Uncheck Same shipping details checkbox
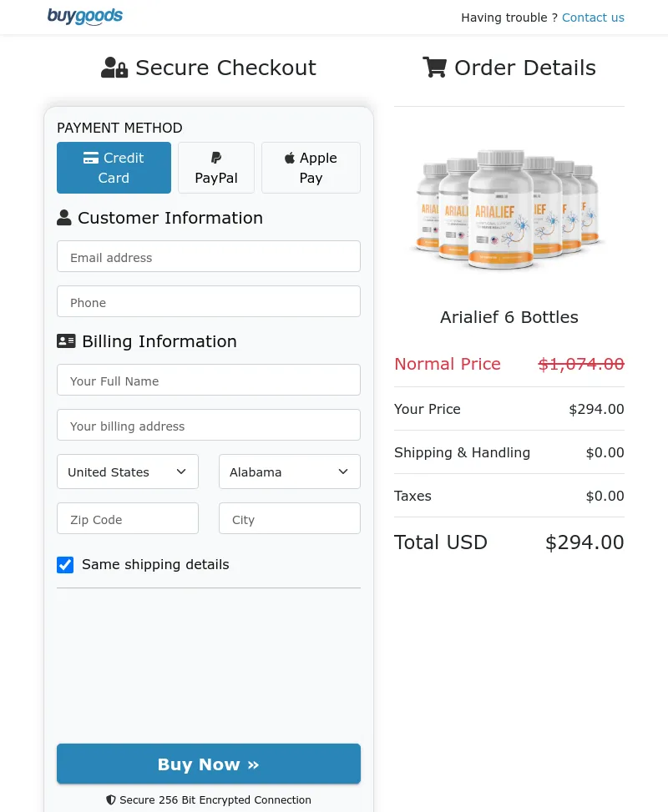Viewport: 668px width, 812px height. point(65,565)
